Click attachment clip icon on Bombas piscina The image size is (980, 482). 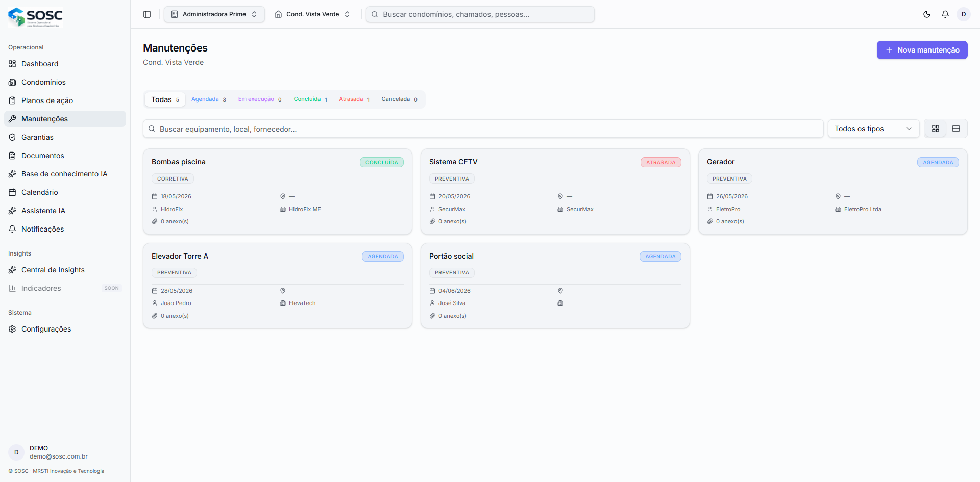click(x=155, y=221)
